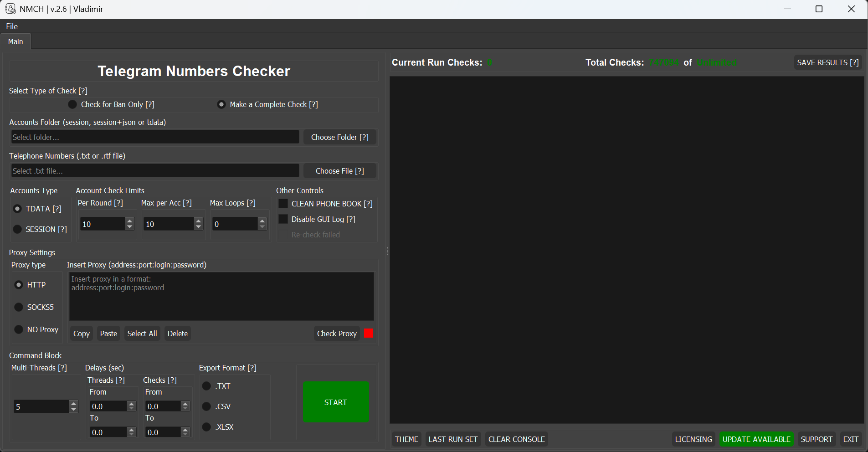Open SUPPORT

coord(817,439)
